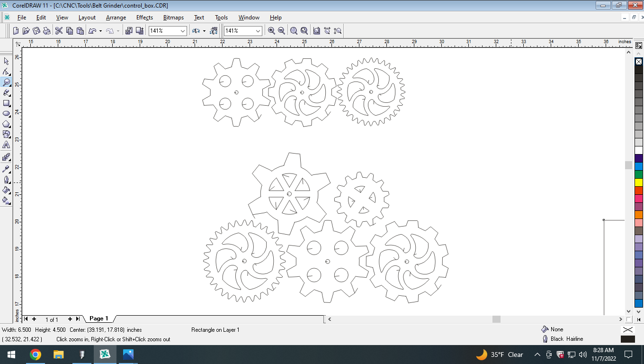Click the add page plus button
Image resolution: width=644 pixels, height=364 pixels.
coord(34,319)
